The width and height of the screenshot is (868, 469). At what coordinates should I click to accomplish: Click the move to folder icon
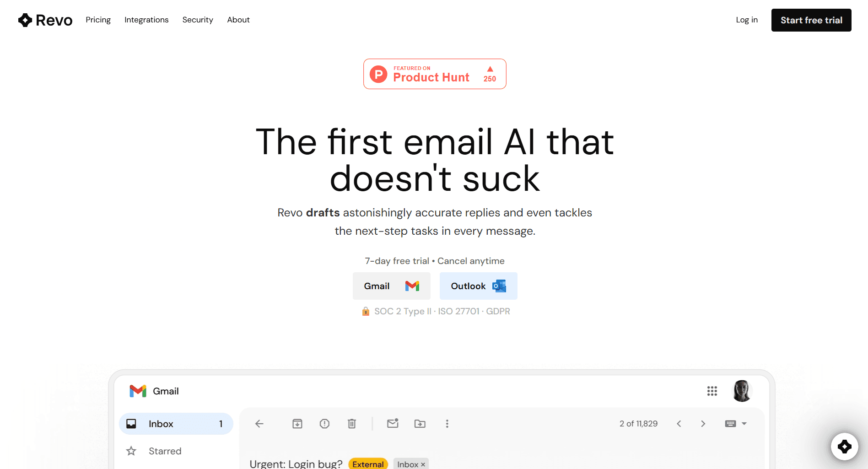coord(420,424)
